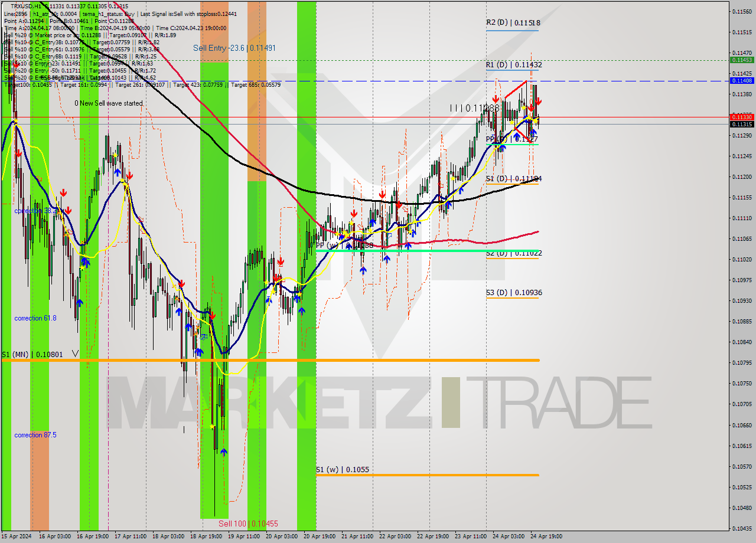This screenshot has height=543, width=756.
Task: Click the '0 New Sell wave started' text
Action: [x=109, y=103]
